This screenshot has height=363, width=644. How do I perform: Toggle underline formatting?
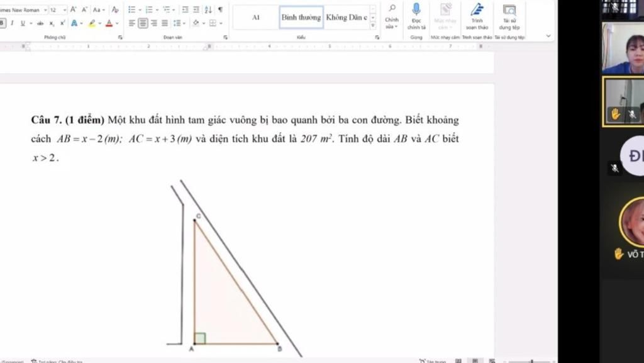pyautogui.click(x=23, y=23)
